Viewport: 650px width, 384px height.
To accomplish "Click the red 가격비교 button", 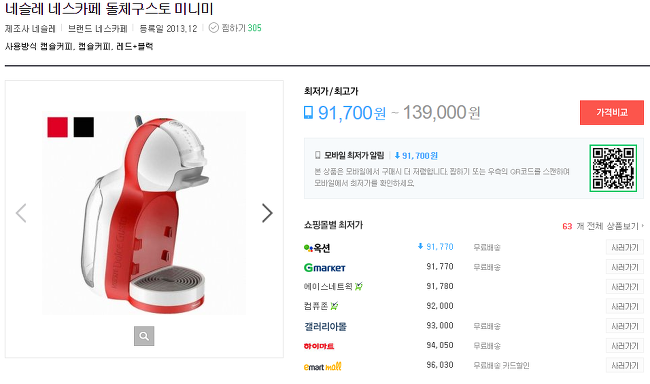I will [x=612, y=112].
